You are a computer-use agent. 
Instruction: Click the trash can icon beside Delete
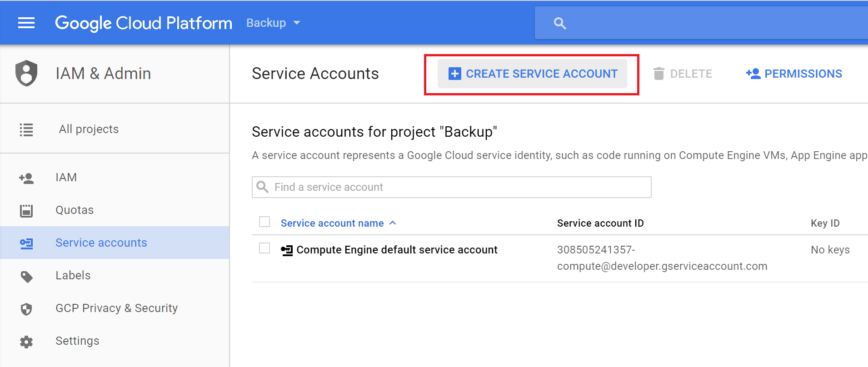[658, 74]
